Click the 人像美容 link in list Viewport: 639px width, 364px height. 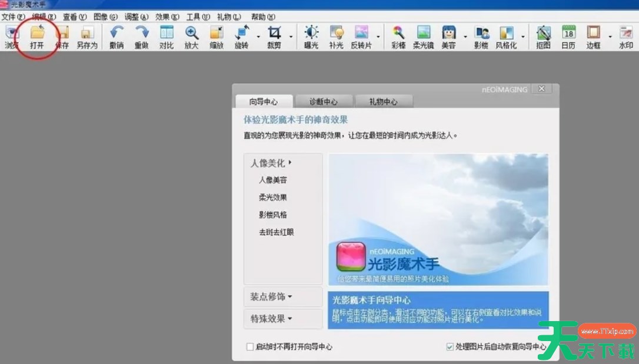coord(273,180)
